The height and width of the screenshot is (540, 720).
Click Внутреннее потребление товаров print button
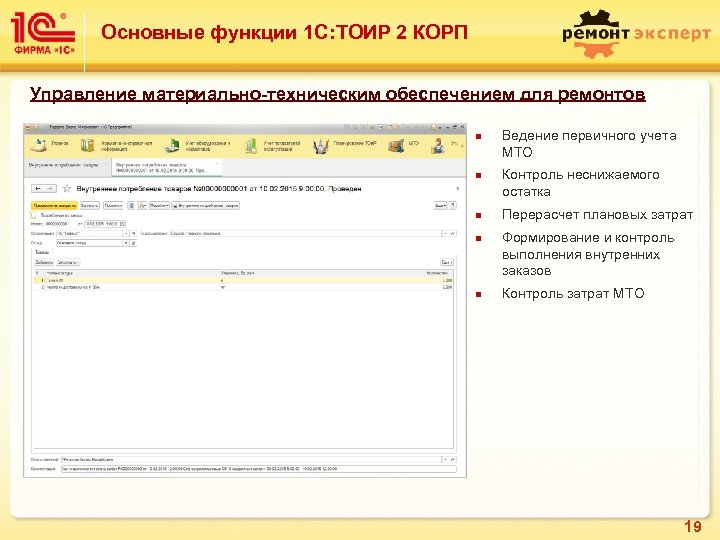click(206, 206)
